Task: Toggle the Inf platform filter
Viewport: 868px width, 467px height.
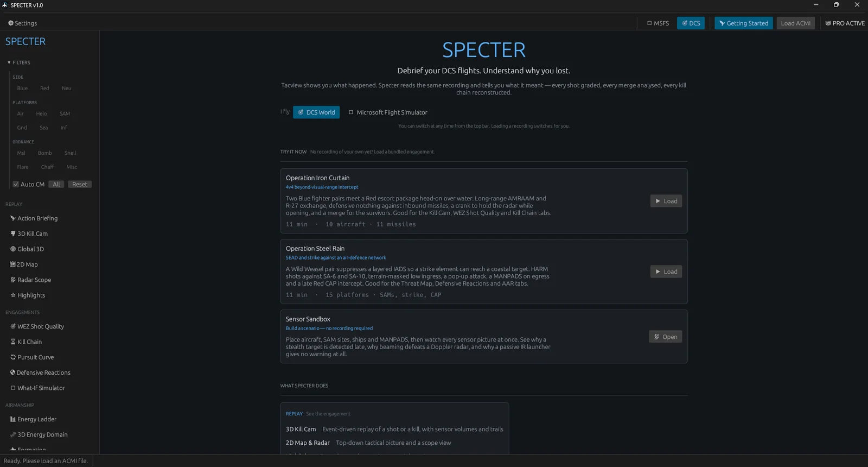Action: coord(64,128)
